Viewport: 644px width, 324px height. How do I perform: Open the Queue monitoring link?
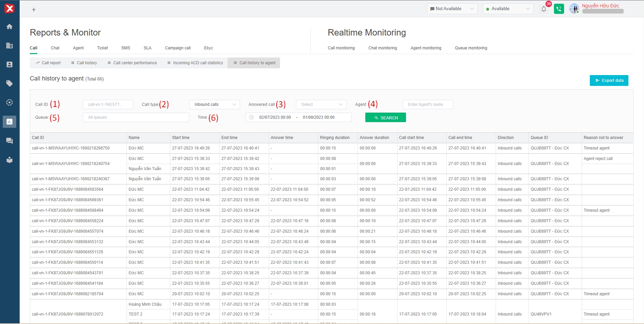pos(471,48)
